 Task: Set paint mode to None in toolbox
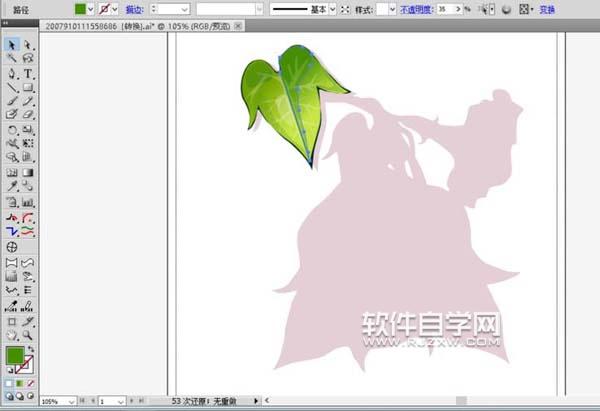(x=31, y=383)
